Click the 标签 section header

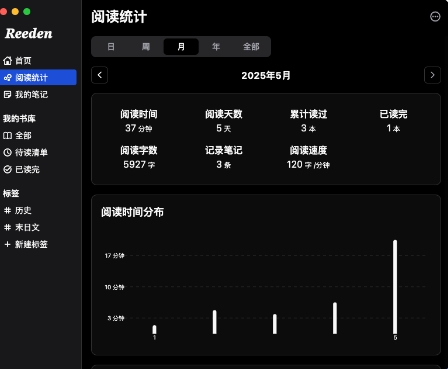click(x=11, y=193)
